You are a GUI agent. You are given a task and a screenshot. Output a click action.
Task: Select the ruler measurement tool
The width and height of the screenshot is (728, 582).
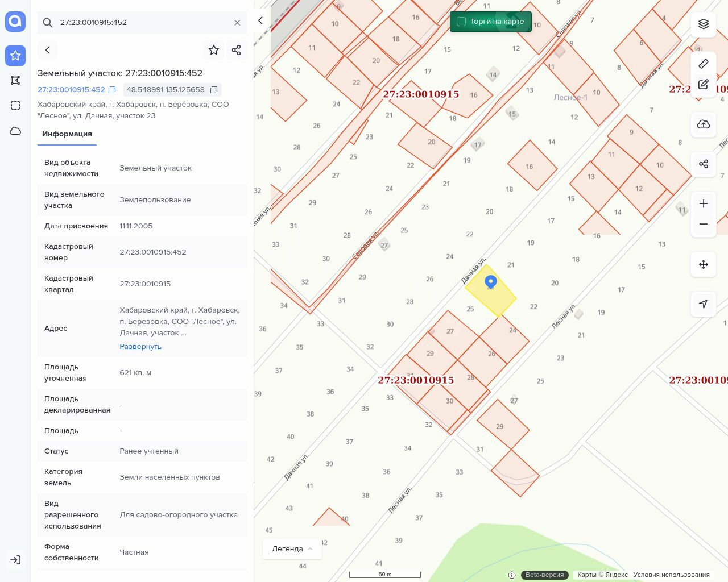704,64
